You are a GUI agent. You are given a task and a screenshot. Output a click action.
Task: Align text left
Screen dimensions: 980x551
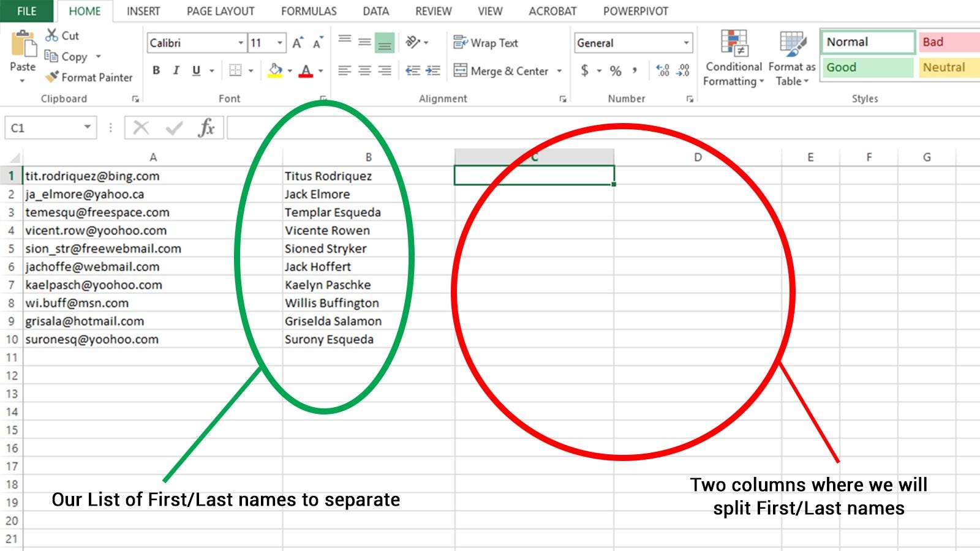(x=345, y=70)
